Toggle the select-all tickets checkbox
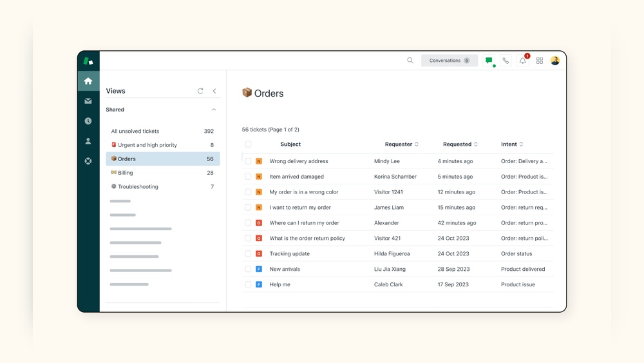The image size is (644, 363). click(248, 144)
